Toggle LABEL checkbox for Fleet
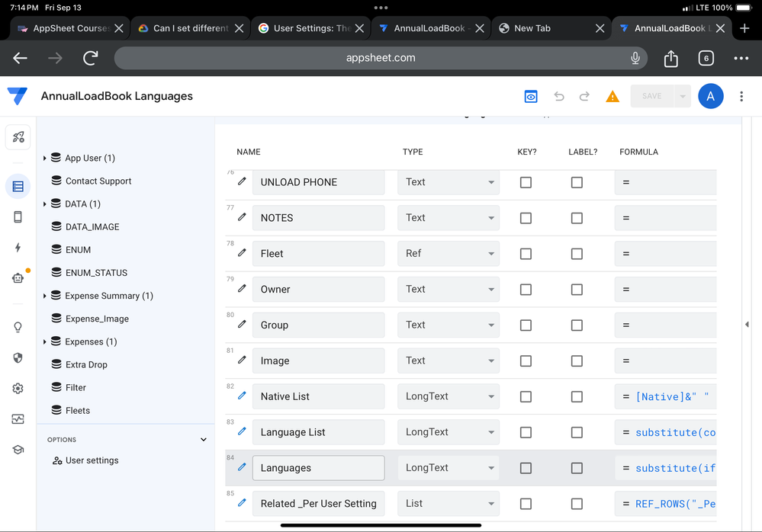This screenshot has width=762, height=532. point(577,254)
